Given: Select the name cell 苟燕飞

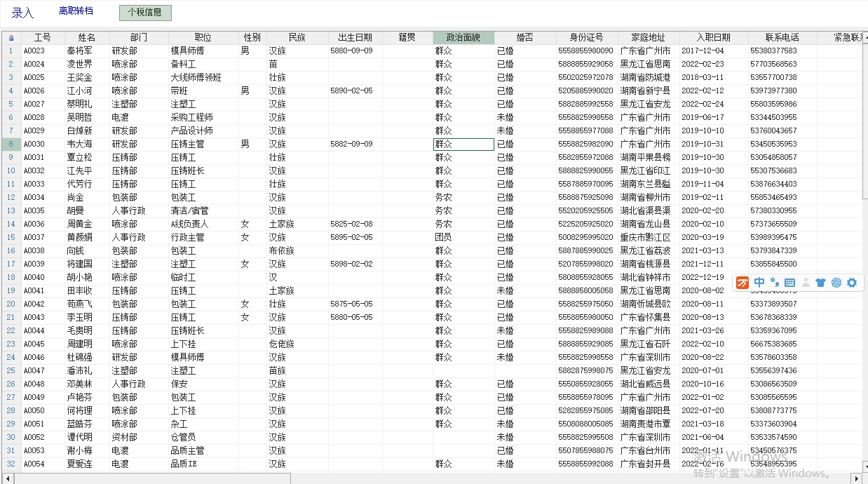Looking at the screenshot, I should pyautogui.click(x=87, y=304).
